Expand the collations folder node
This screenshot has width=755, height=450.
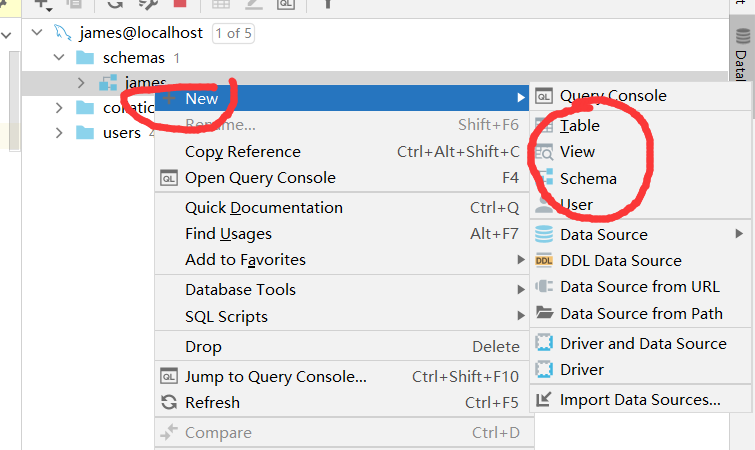click(59, 107)
